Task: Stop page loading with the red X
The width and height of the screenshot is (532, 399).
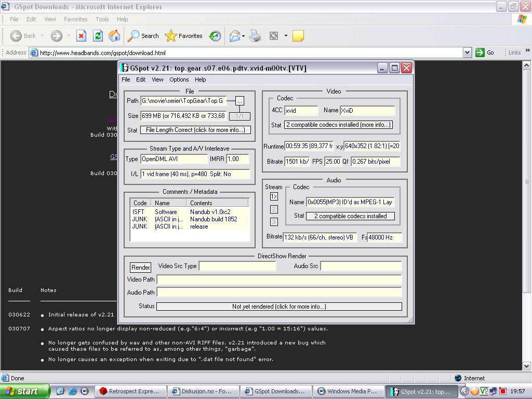Action: (81, 36)
